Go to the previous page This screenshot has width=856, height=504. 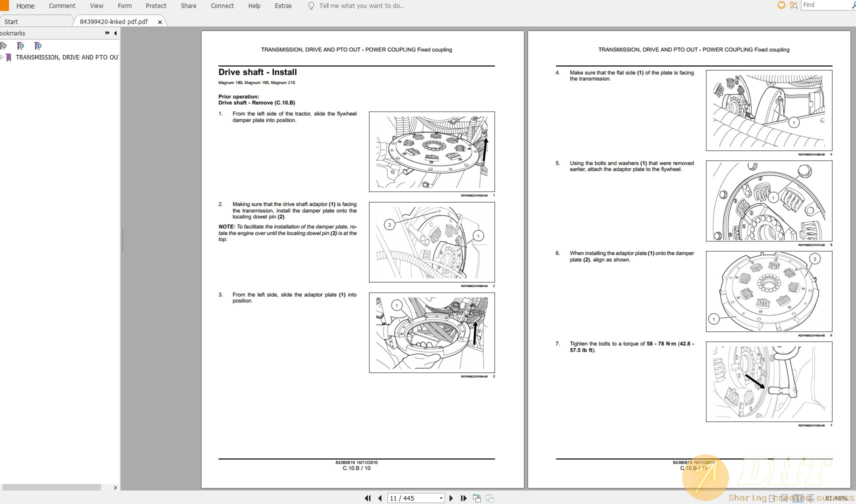(x=380, y=498)
